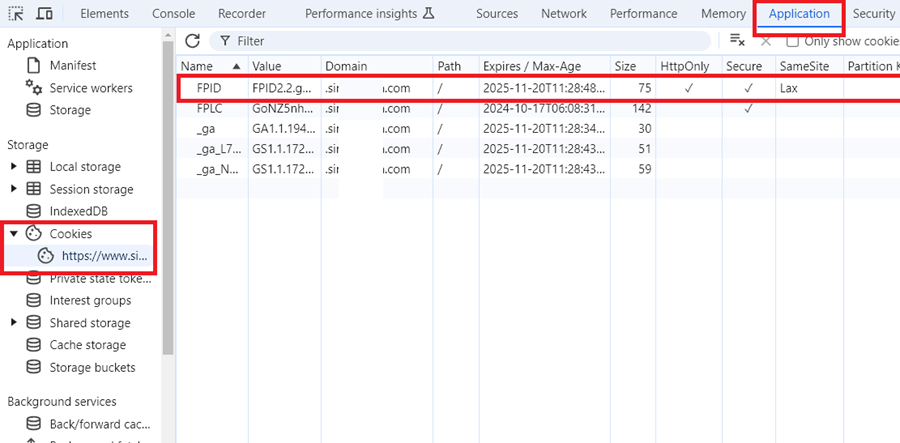Select IndexedDB in the Storage section

point(78,211)
